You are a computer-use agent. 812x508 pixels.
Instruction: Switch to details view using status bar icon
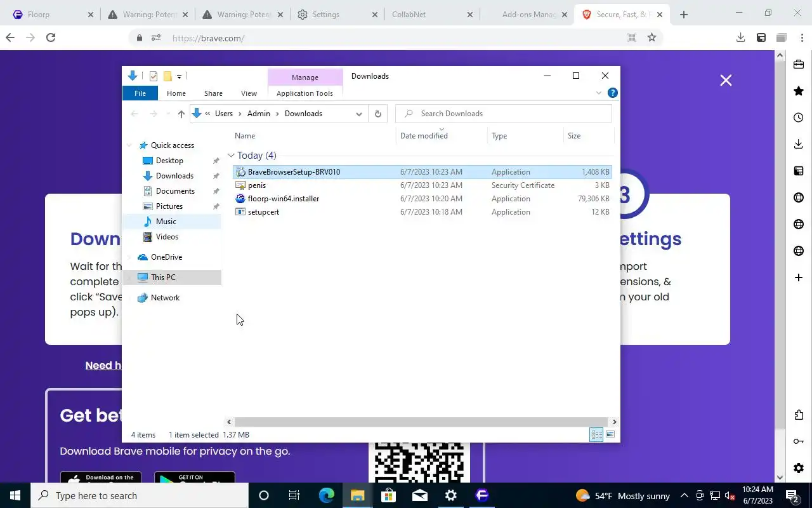pos(596,435)
